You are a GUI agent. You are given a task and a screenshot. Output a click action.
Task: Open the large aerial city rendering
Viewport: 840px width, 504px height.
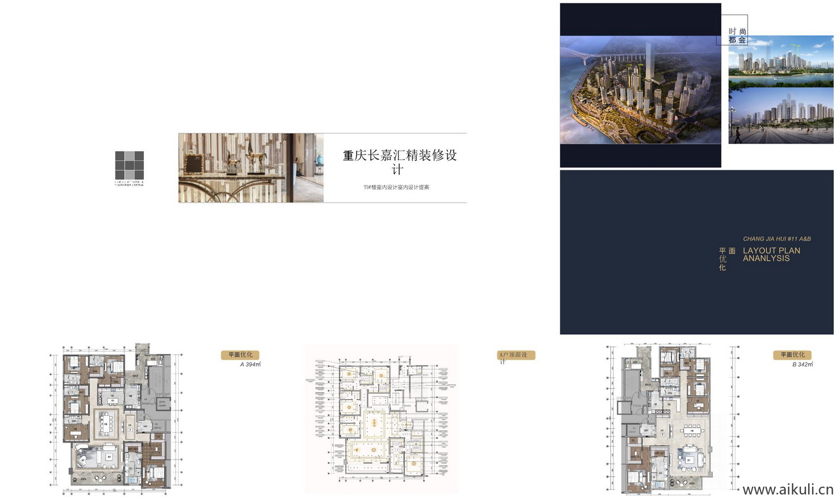(640, 90)
